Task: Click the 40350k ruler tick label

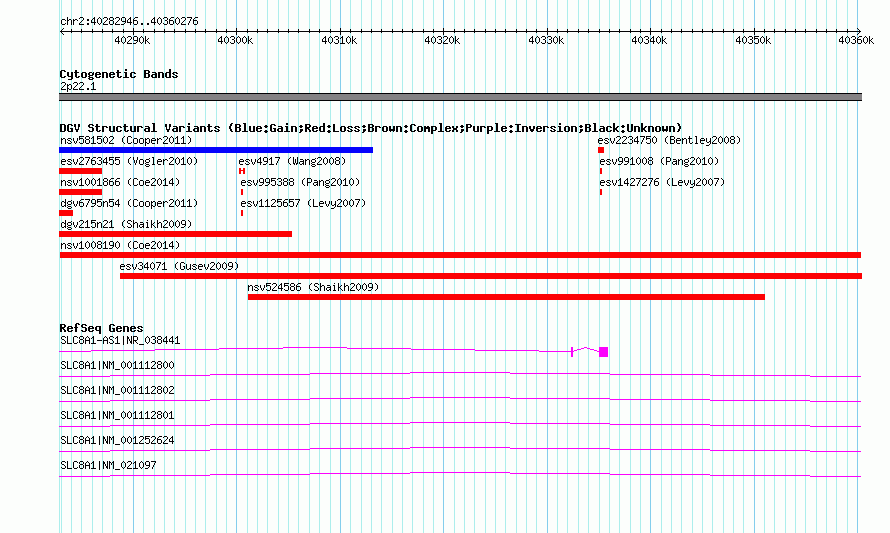Action: 754,40
